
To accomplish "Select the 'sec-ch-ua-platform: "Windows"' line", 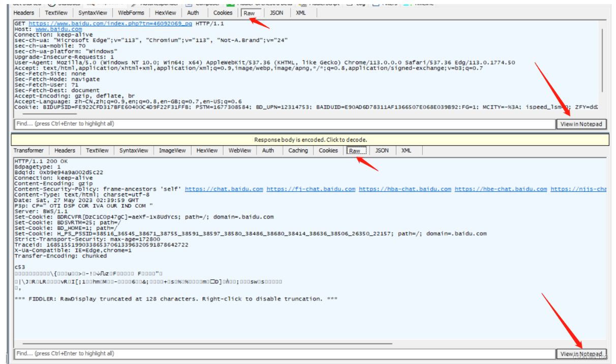I will click(66, 52).
